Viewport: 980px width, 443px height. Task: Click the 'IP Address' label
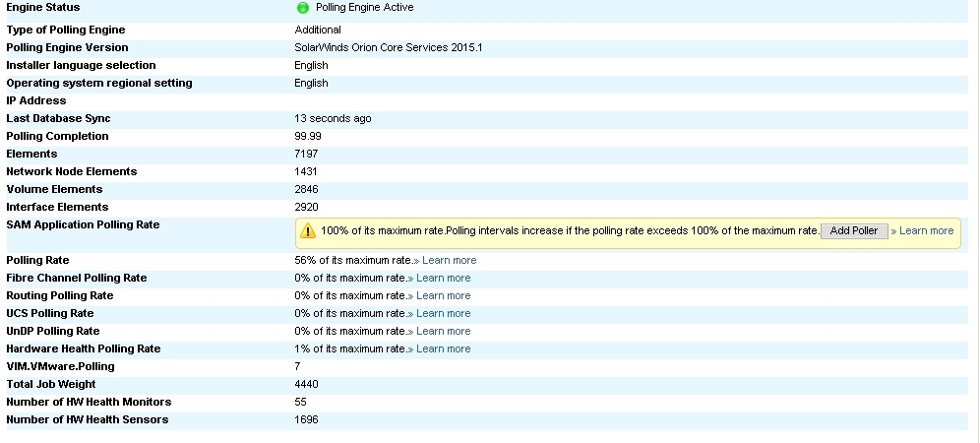(x=36, y=100)
